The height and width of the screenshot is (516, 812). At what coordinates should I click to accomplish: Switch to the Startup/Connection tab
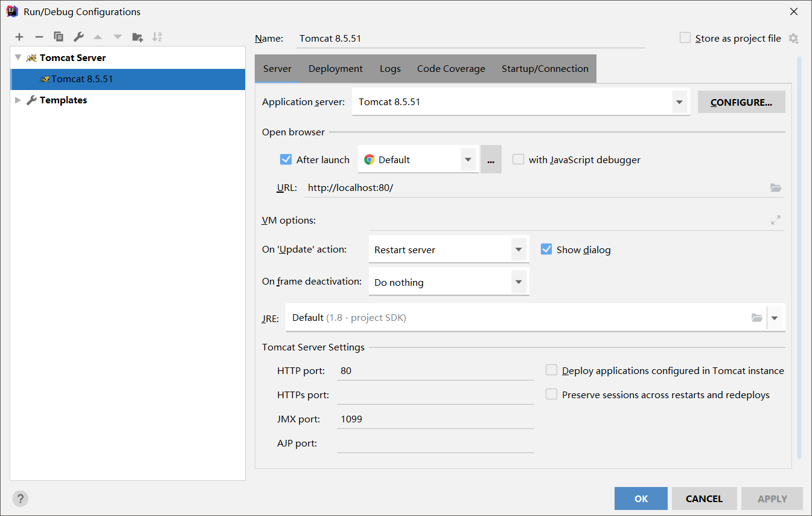click(545, 69)
